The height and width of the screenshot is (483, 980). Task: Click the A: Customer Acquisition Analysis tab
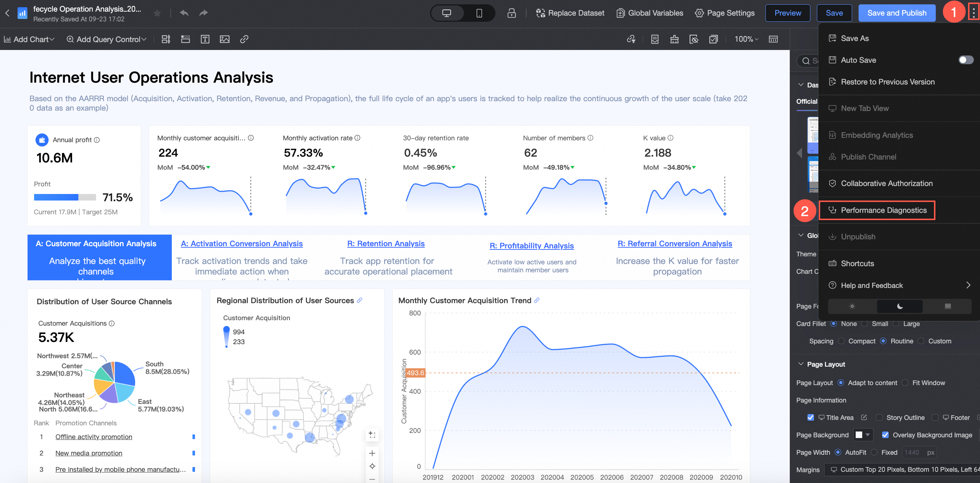pyautogui.click(x=96, y=244)
